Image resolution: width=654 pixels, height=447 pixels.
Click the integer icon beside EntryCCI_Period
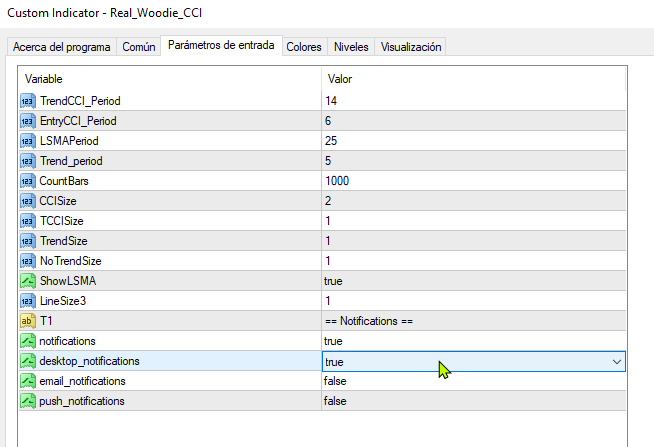pyautogui.click(x=28, y=121)
